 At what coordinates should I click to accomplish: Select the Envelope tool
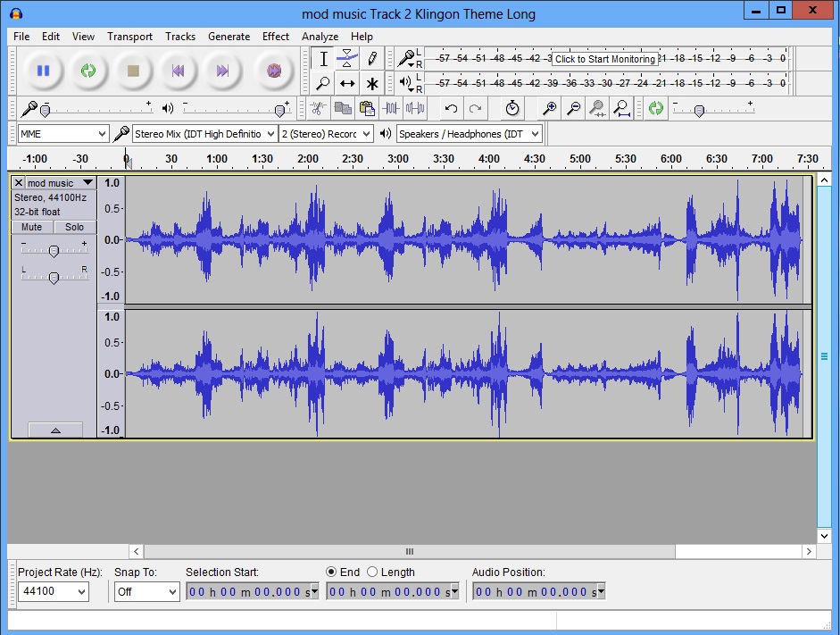[x=347, y=59]
